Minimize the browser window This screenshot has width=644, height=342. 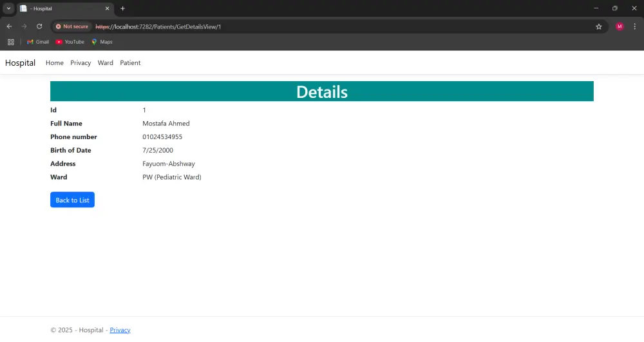click(596, 8)
